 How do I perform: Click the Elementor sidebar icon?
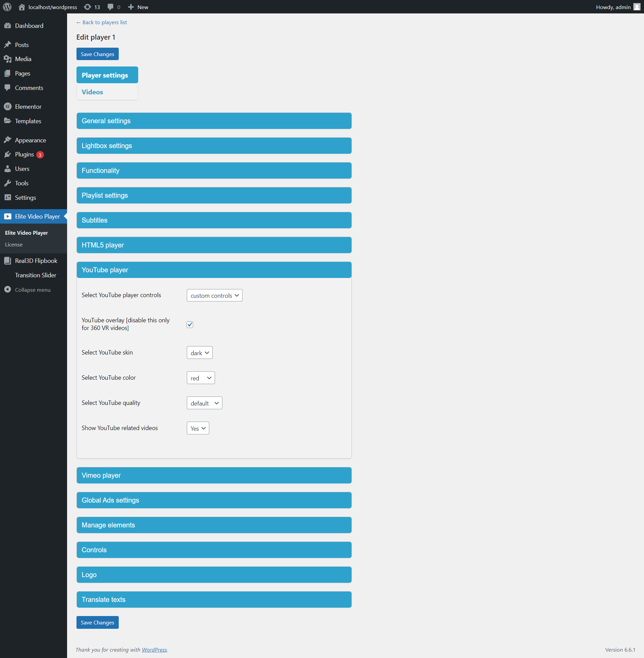click(7, 107)
